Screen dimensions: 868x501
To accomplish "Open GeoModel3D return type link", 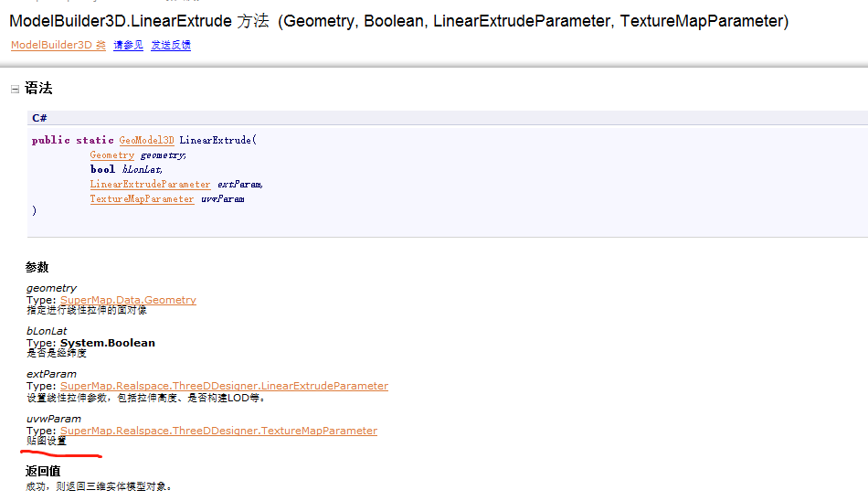I will (x=147, y=140).
